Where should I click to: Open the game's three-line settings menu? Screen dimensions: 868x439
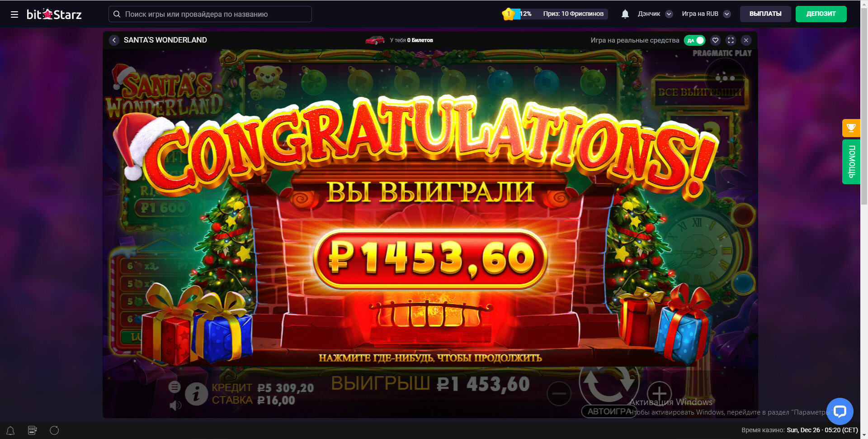click(x=175, y=387)
